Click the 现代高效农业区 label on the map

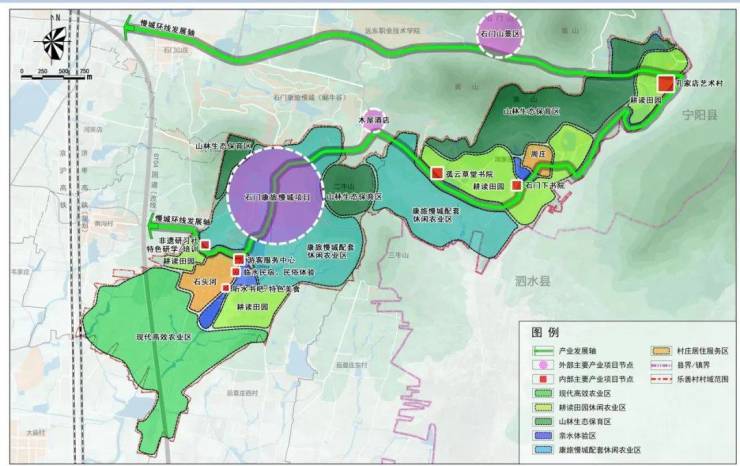point(163,337)
